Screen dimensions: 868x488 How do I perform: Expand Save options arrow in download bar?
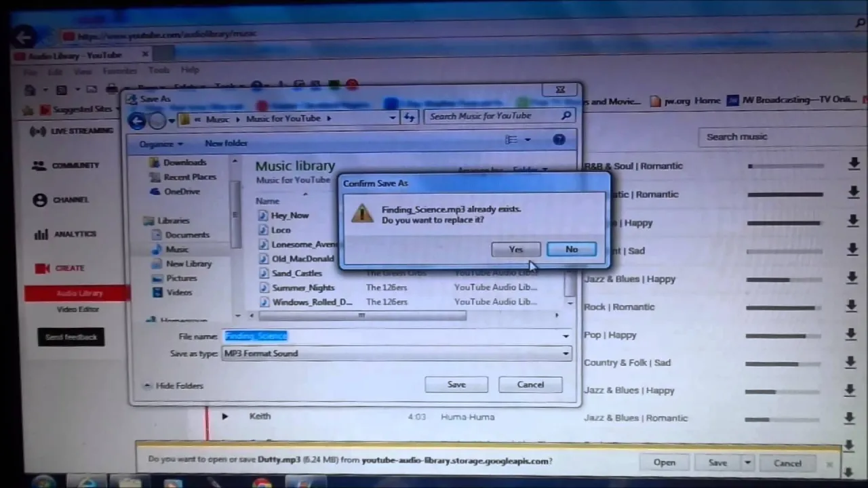coord(747,463)
